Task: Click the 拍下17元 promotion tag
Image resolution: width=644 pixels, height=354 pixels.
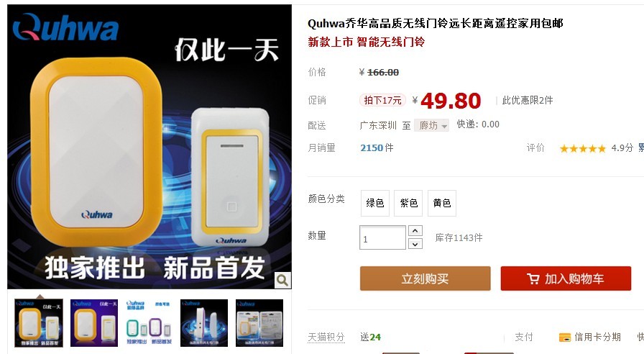Action: coord(382,100)
